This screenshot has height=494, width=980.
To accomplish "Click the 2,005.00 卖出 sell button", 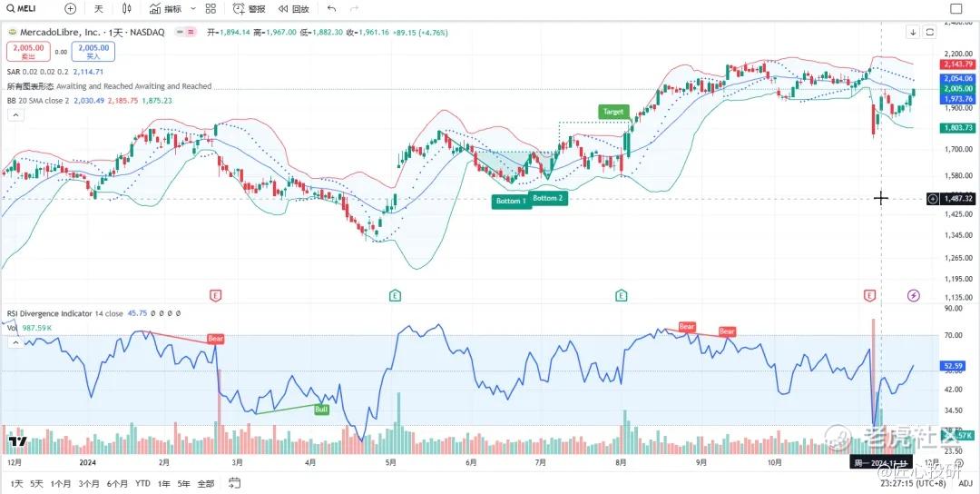I will (x=28, y=51).
